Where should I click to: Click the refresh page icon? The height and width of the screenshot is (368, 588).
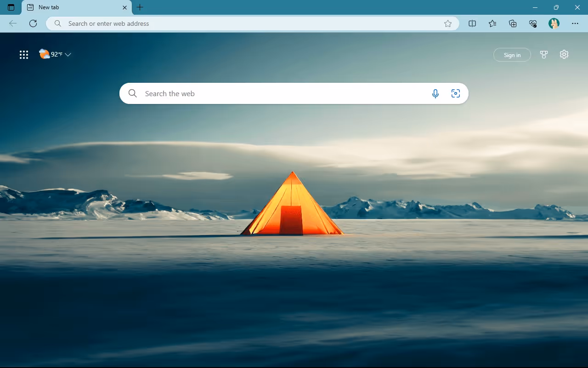point(33,23)
